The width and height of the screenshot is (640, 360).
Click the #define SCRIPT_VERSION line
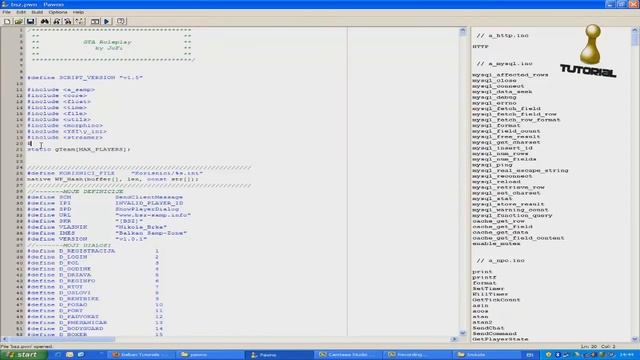pyautogui.click(x=85, y=78)
